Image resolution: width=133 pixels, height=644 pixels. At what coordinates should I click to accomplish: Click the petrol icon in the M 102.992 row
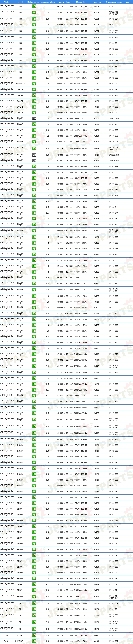click(x=34, y=78)
